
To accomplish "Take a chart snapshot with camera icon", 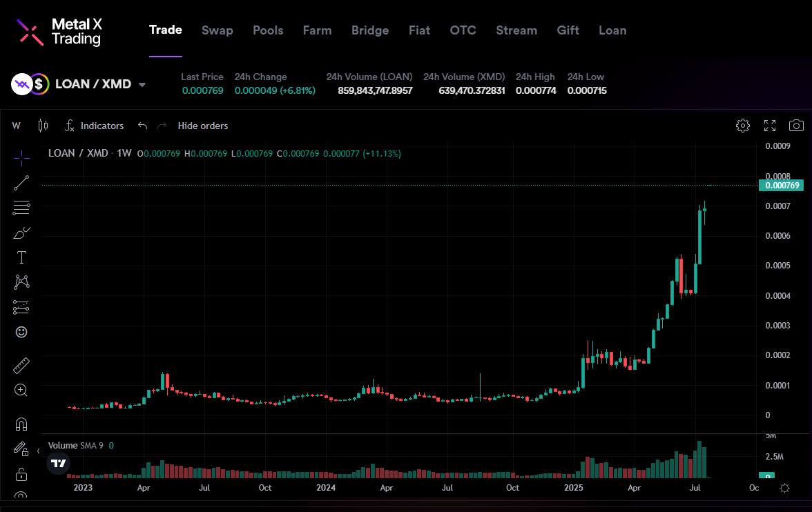I will pyautogui.click(x=796, y=126).
